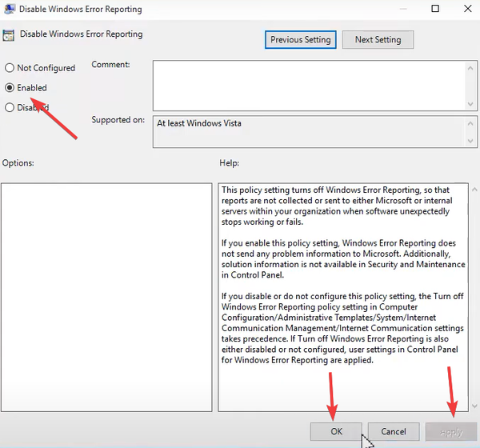Image resolution: width=480 pixels, height=448 pixels.
Task: Jump to the Next Setting
Action: coord(378,39)
